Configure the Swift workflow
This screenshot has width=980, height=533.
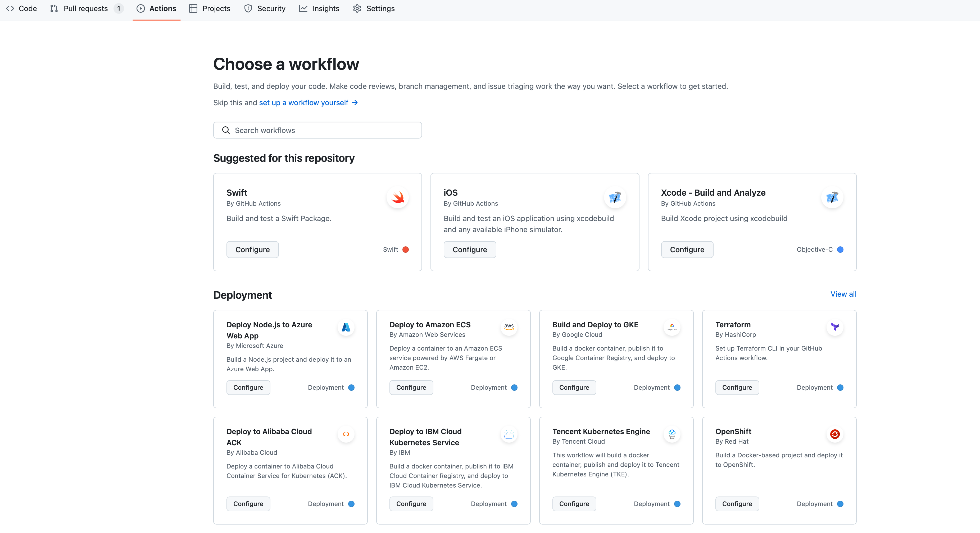pos(252,249)
